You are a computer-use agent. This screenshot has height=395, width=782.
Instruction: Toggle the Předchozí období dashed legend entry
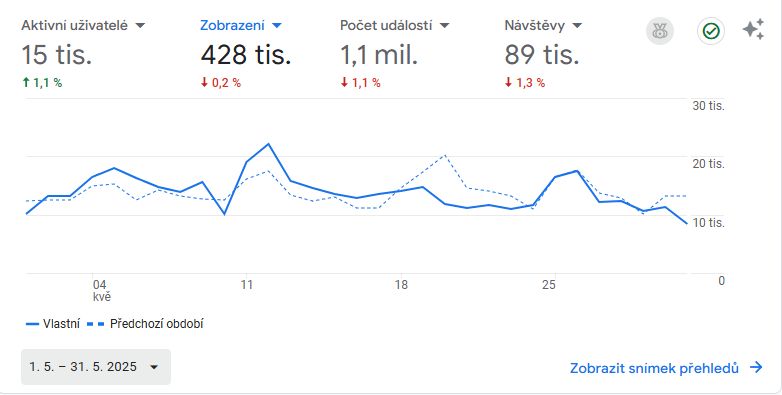tap(145, 324)
